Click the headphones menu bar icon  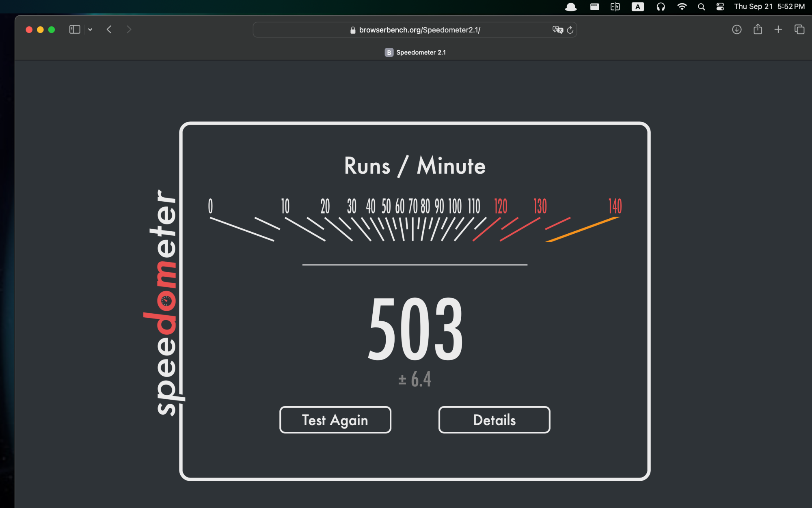pos(661,6)
